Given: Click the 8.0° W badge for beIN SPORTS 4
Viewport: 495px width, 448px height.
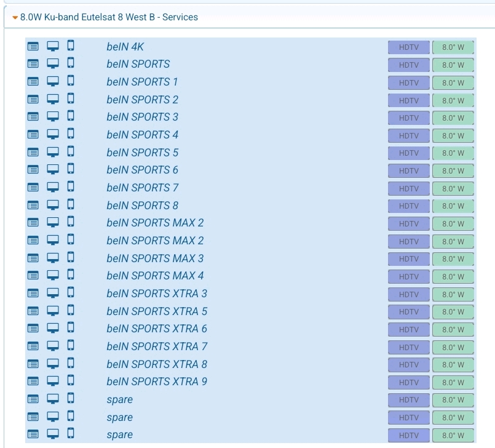Looking at the screenshot, I should click(453, 135).
